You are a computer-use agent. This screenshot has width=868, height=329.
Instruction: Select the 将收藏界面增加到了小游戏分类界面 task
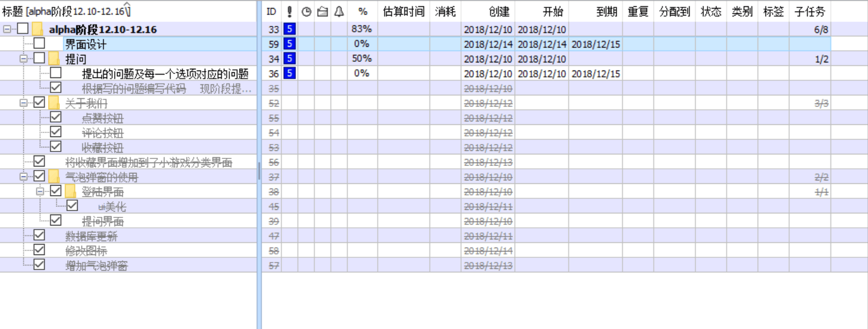[x=149, y=162]
